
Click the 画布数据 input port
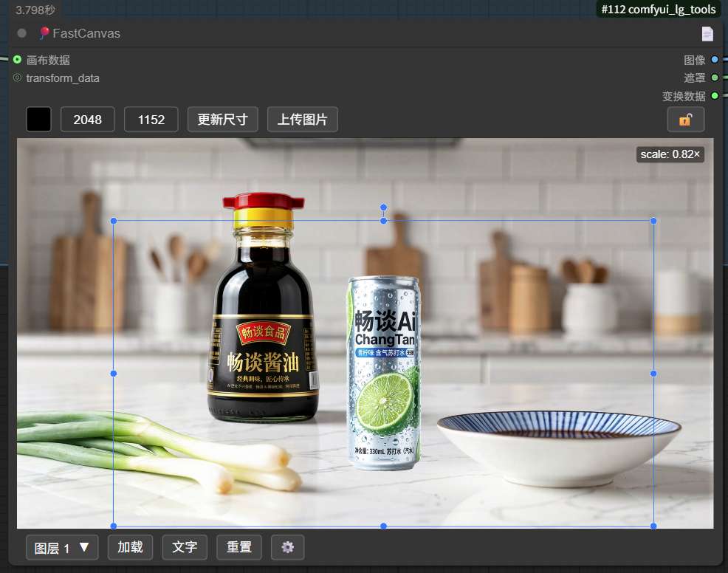[x=17, y=60]
